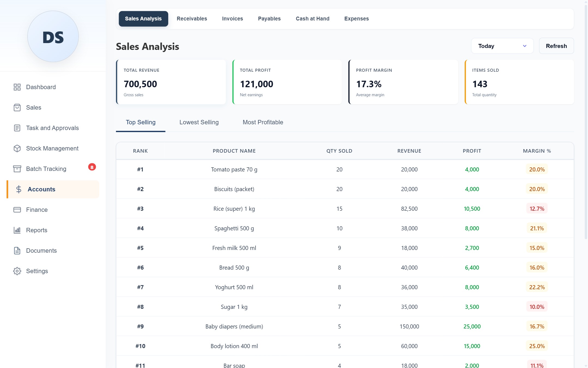Click the Margin % column header
Screen dimensions: 588x368
tap(537, 151)
